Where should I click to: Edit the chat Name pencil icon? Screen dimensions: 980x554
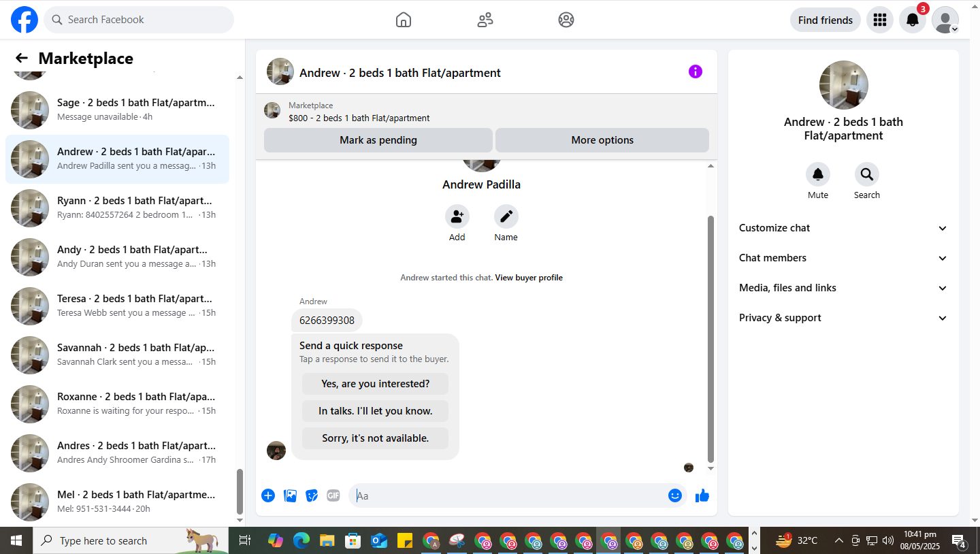506,216
